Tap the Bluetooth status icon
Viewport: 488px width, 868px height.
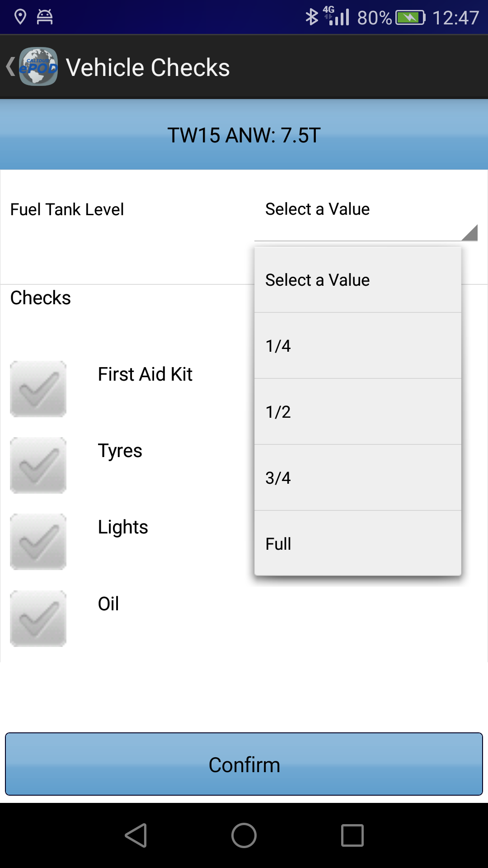click(311, 17)
